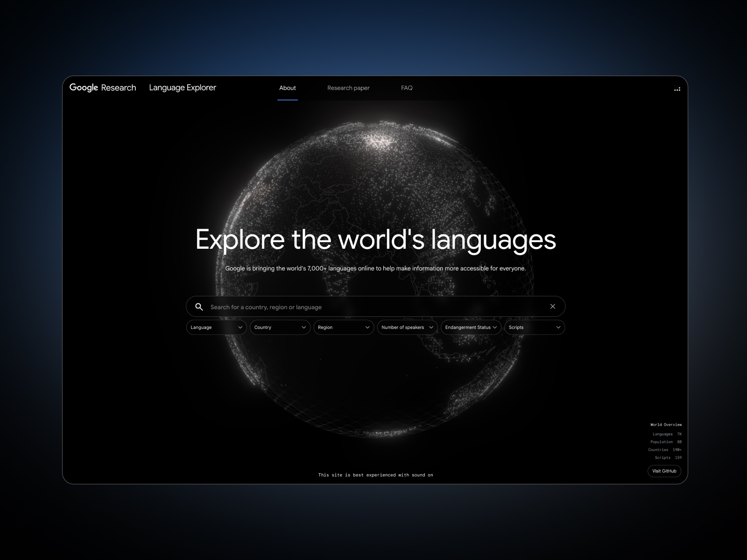Open the Language filter dropdown
Viewport: 747px width, 560px height.
[x=216, y=327]
